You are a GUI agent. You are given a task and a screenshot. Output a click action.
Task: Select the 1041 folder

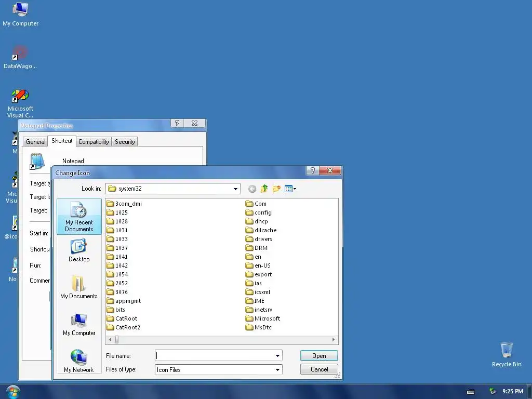(117, 257)
